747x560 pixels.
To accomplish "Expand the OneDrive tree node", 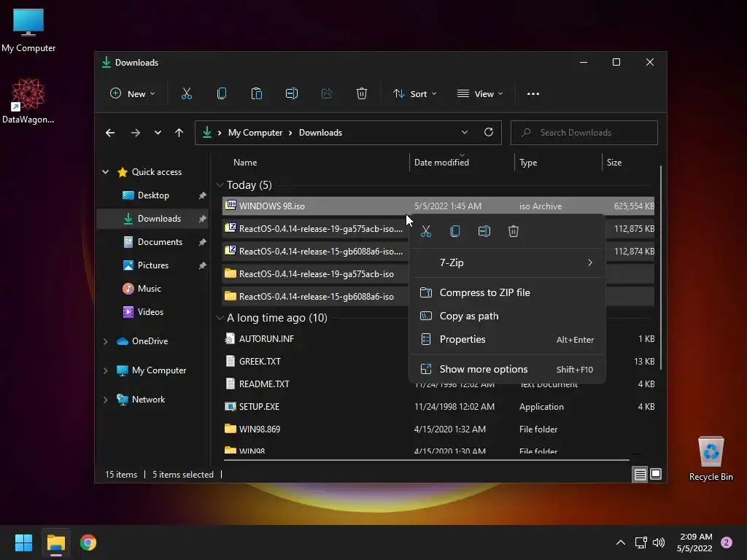I will coord(105,341).
